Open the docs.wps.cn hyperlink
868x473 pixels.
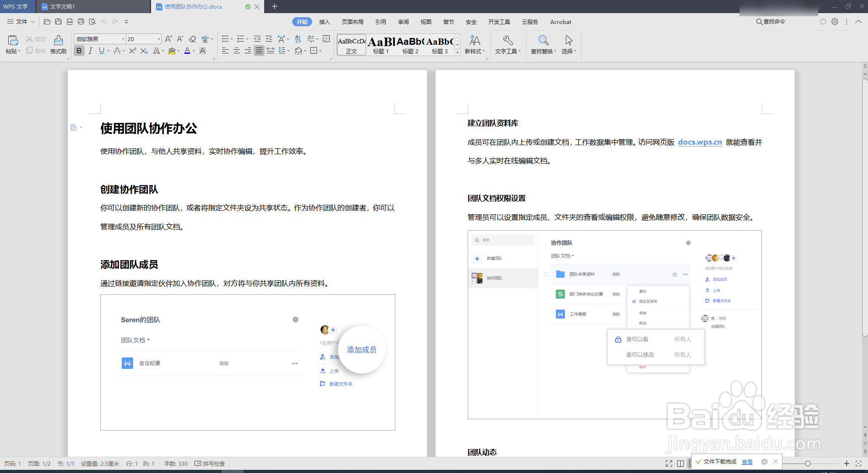pos(700,142)
